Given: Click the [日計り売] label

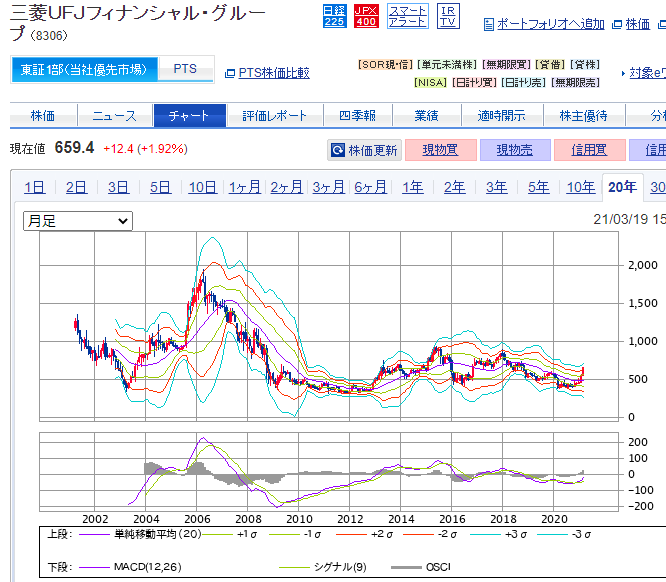Looking at the screenshot, I should [523, 82].
